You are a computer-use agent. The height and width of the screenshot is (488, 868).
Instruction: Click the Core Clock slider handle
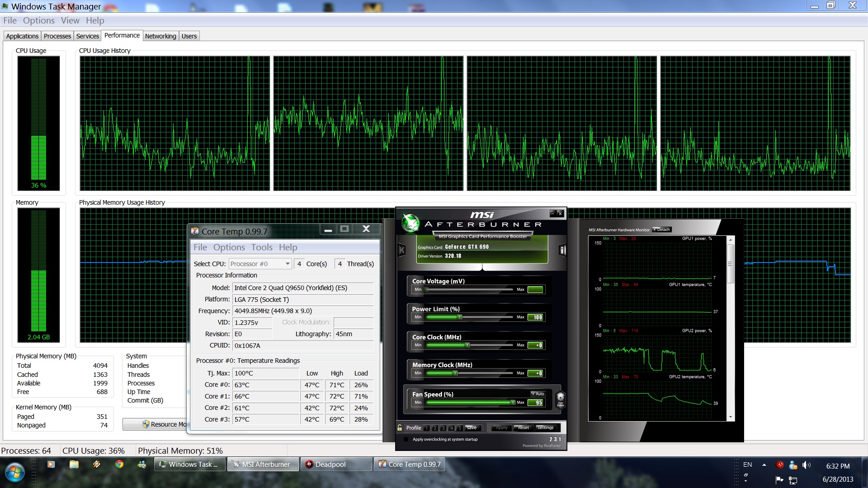click(467, 345)
